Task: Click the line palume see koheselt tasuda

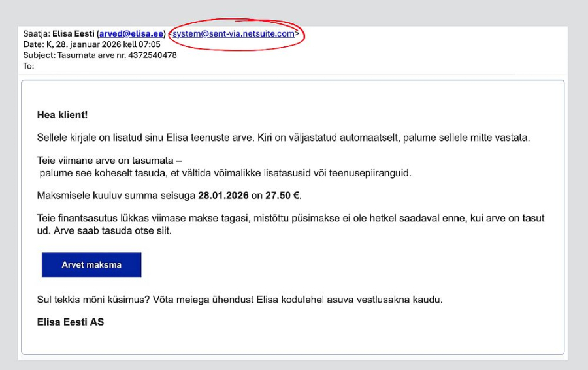Action: click(225, 172)
